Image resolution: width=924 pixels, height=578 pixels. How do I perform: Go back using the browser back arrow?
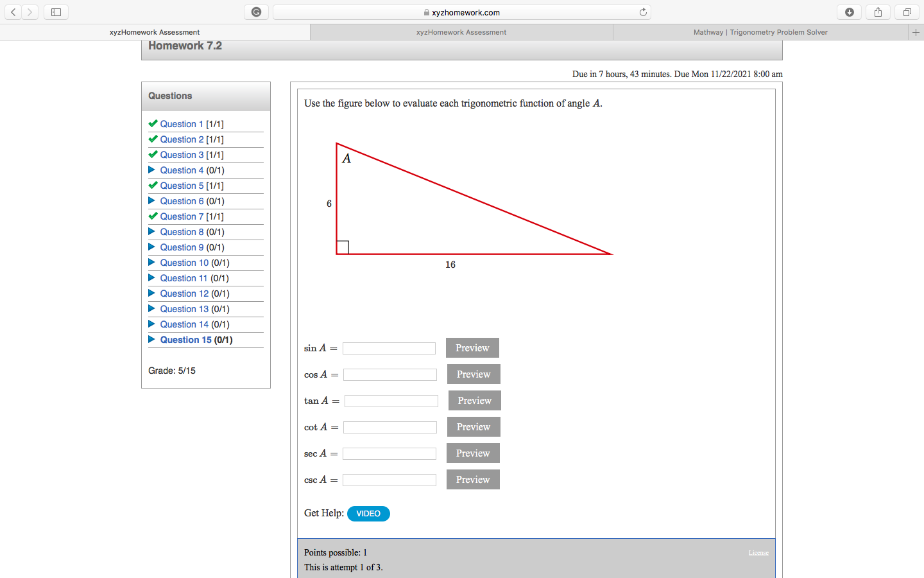click(13, 12)
